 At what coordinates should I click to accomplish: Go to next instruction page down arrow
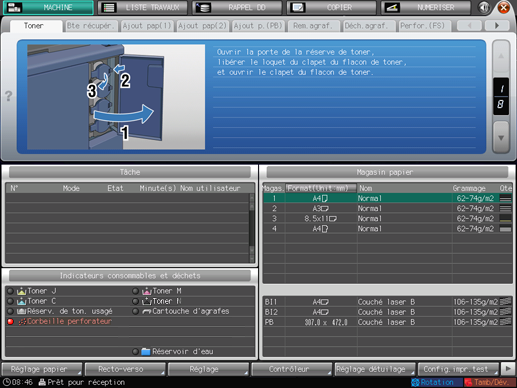coord(501,137)
